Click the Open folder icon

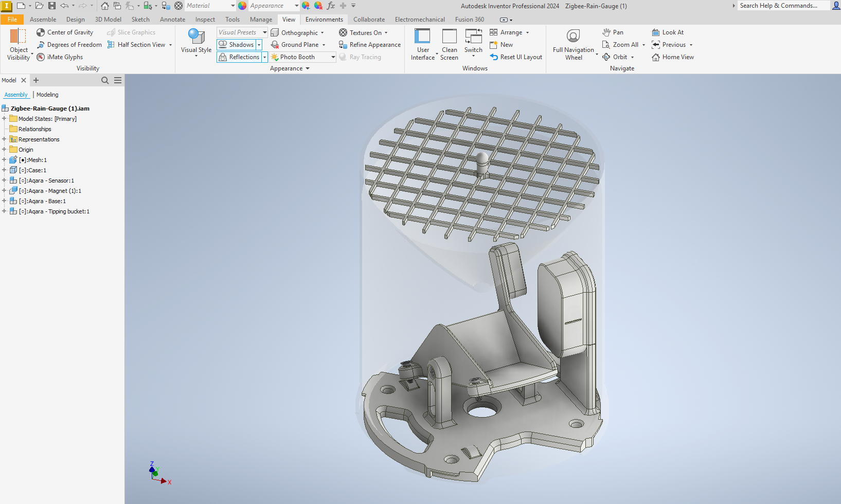(39, 6)
